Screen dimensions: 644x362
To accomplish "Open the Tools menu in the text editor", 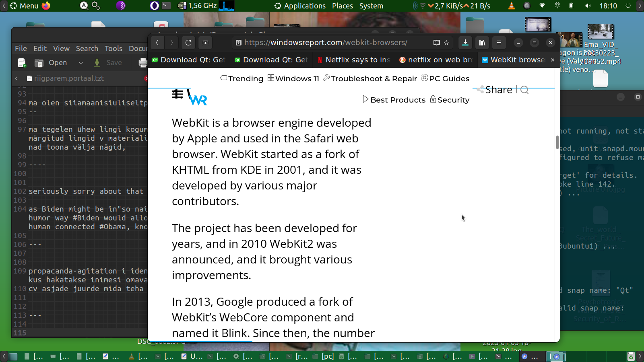I will (114, 48).
